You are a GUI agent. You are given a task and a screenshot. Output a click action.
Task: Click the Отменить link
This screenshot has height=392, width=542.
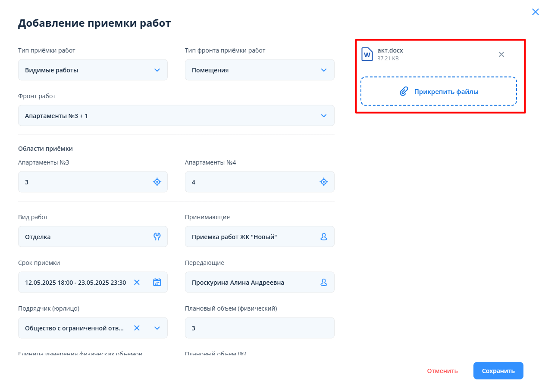[x=442, y=371]
